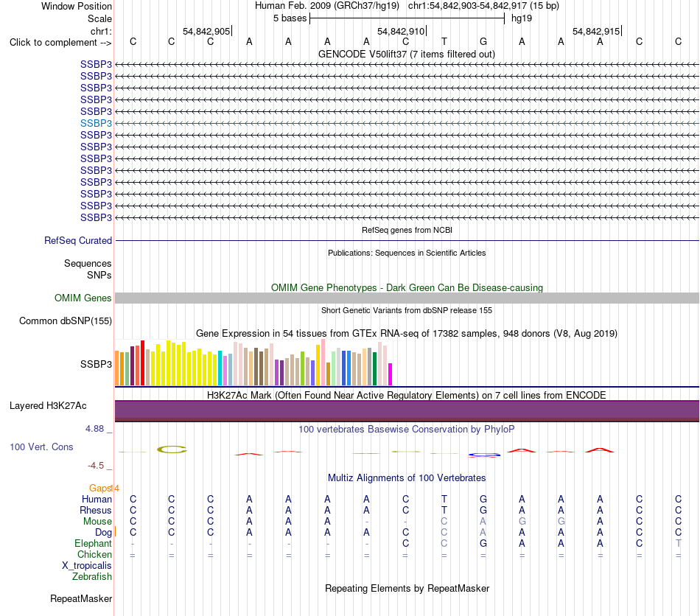Image resolution: width=700 pixels, height=616 pixels.
Task: Open the Layered H3K27Ac track label
Action: point(48,406)
